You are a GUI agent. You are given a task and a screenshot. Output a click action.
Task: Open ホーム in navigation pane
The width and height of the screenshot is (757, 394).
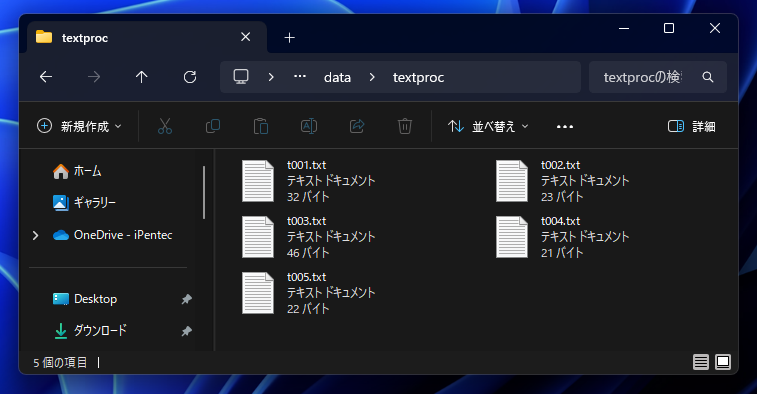(x=77, y=171)
